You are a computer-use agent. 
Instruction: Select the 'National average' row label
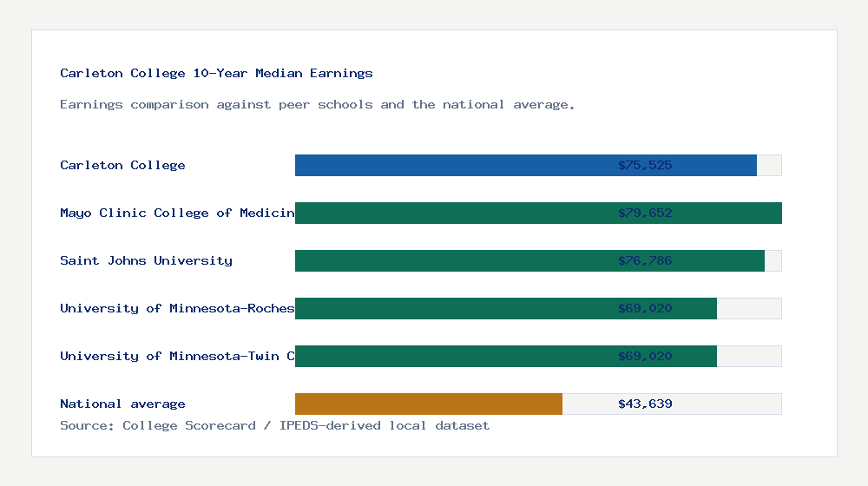click(122, 404)
